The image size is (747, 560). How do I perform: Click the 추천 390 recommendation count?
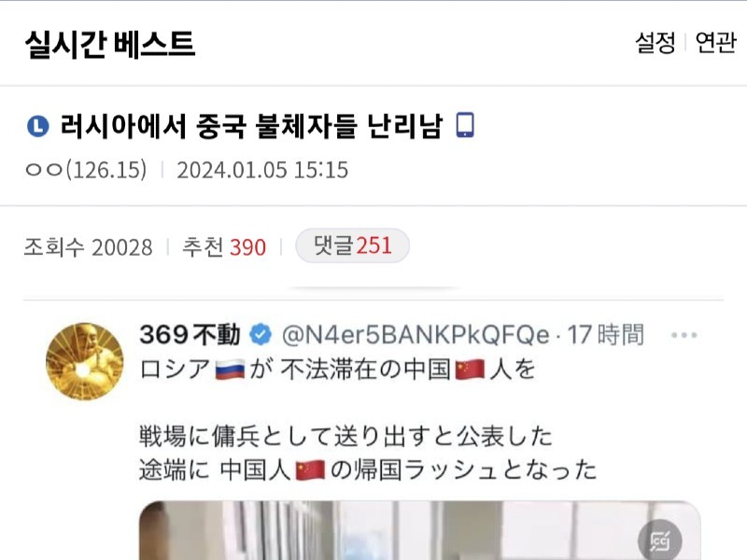(x=224, y=247)
